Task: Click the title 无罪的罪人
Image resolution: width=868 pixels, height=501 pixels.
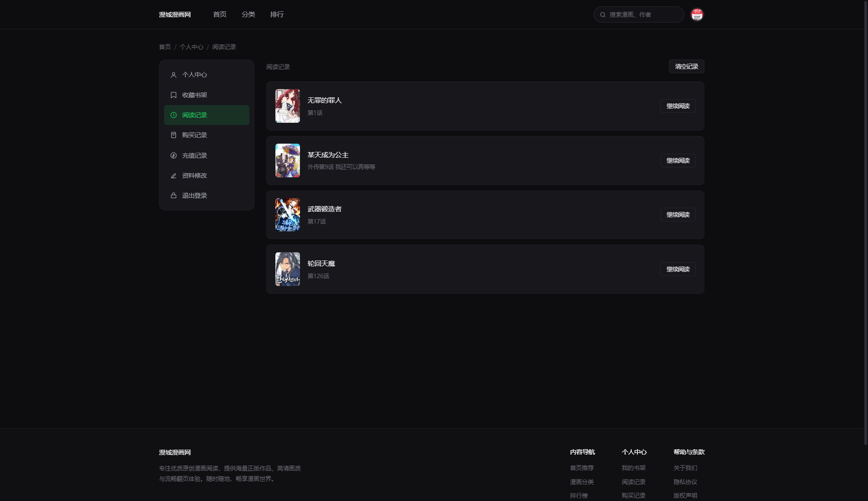Action: [324, 100]
